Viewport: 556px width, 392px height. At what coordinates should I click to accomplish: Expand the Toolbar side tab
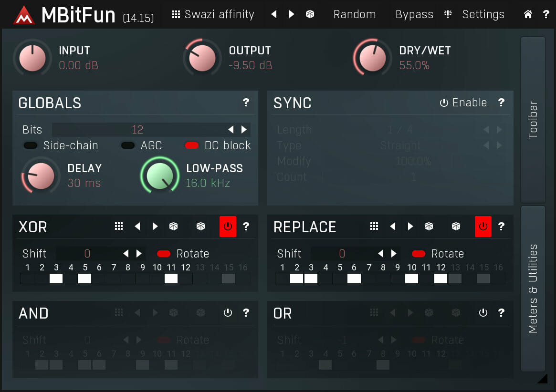[533, 120]
